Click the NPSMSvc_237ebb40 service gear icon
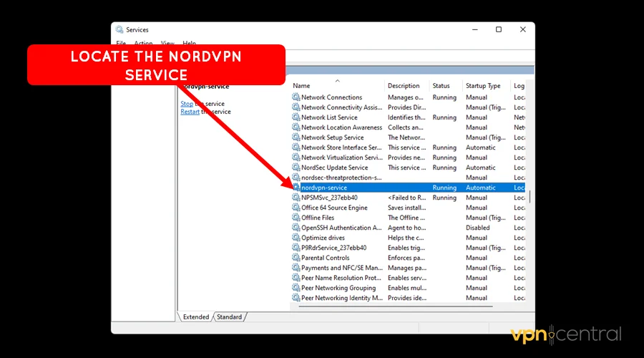 point(296,198)
